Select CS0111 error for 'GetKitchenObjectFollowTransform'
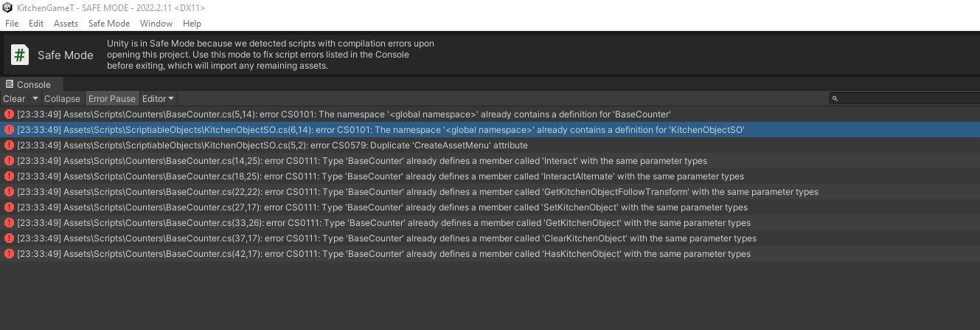 coord(490,192)
